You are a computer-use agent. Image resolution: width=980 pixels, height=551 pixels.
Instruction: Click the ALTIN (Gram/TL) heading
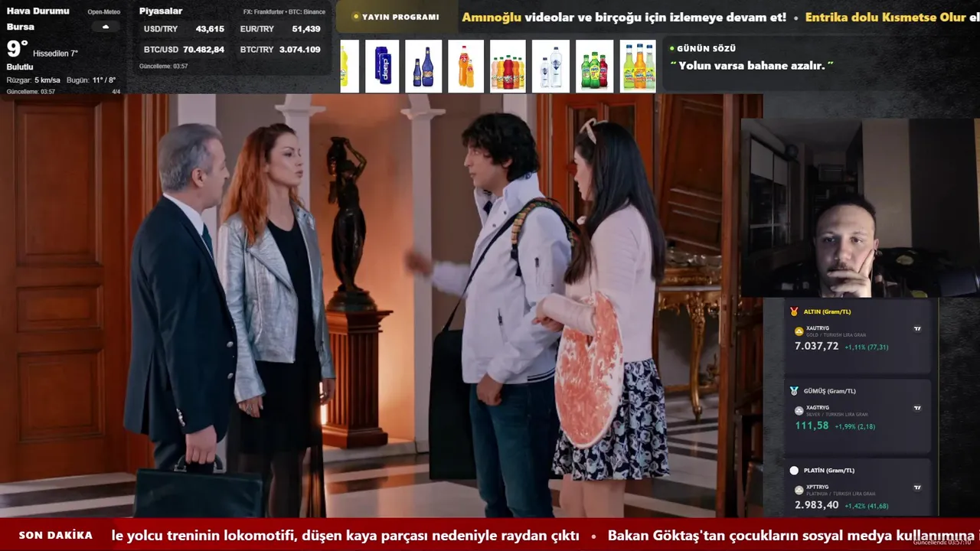click(827, 312)
